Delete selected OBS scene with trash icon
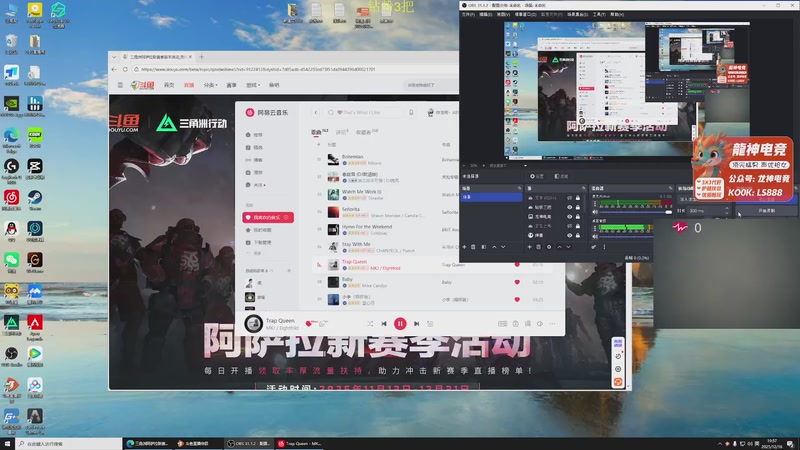Screen dimensions: 800x450 pos(473,247)
